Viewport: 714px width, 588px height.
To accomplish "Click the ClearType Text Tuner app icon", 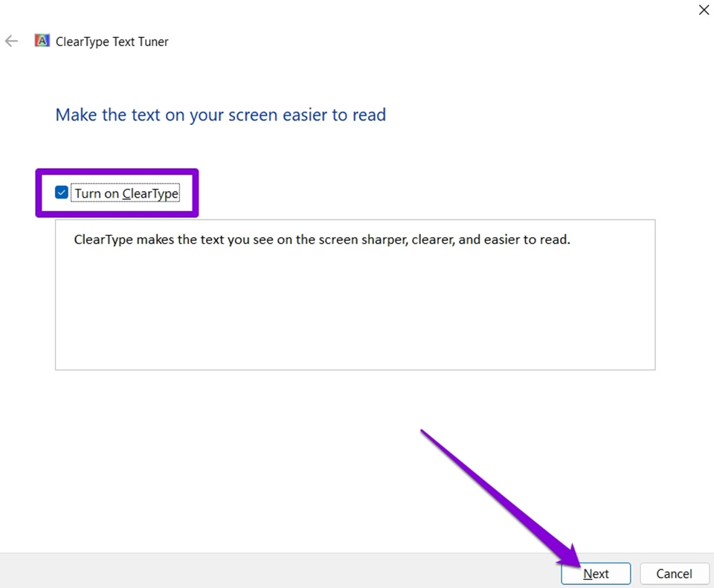I will pos(42,41).
